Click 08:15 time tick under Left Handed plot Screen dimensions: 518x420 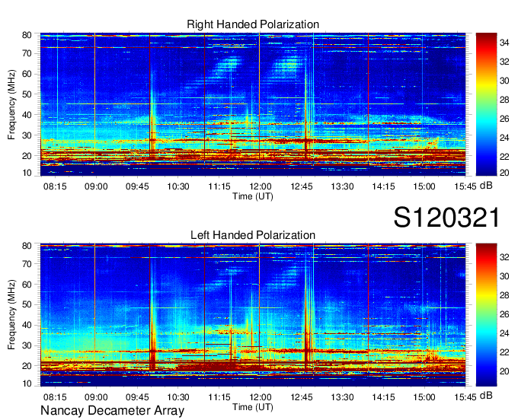click(55, 397)
